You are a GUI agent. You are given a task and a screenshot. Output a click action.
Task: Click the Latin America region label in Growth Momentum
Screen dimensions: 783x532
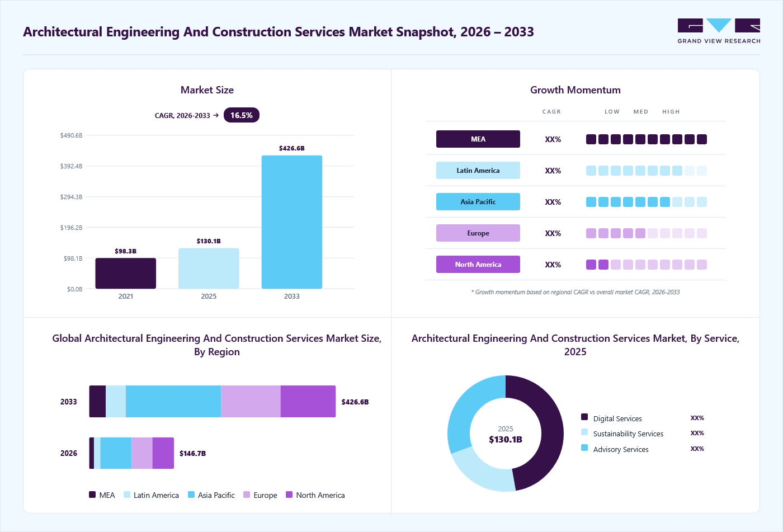click(478, 171)
